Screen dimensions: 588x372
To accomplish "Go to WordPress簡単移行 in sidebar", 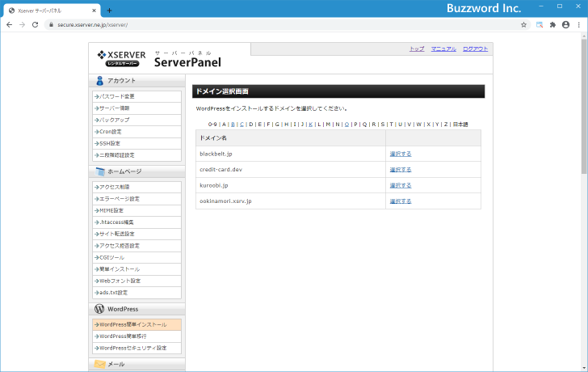I will tap(124, 336).
